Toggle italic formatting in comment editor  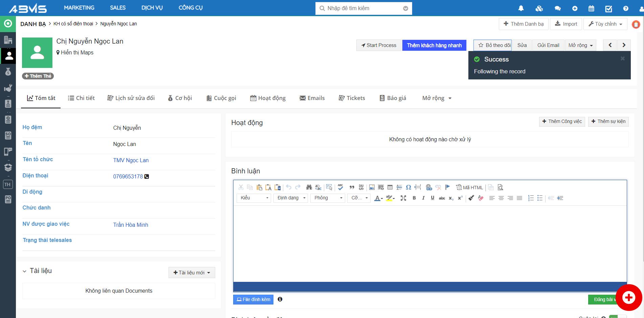(423, 198)
